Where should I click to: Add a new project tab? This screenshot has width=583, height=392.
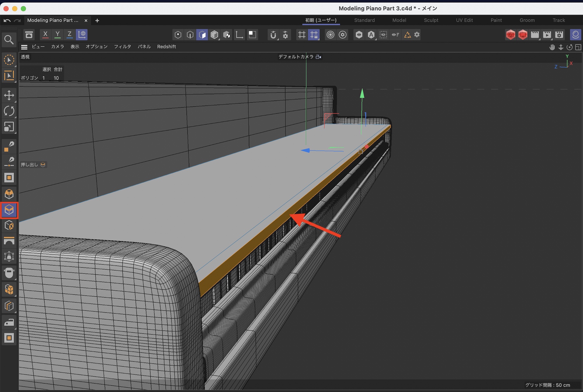(97, 20)
